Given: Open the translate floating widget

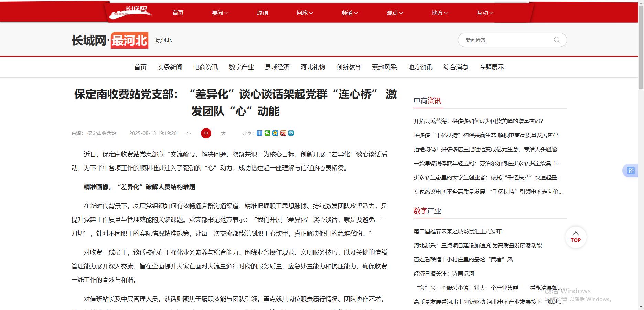Looking at the screenshot, I should 631,170.
